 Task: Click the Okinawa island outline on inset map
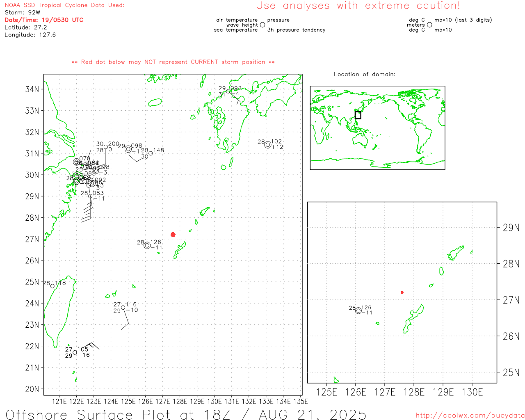pyautogui.click(x=413, y=318)
